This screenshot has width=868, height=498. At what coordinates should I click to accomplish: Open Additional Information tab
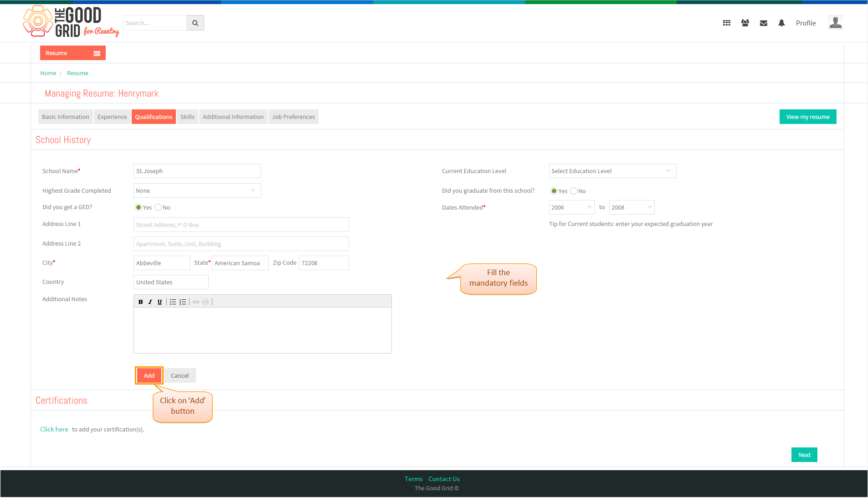[233, 117]
